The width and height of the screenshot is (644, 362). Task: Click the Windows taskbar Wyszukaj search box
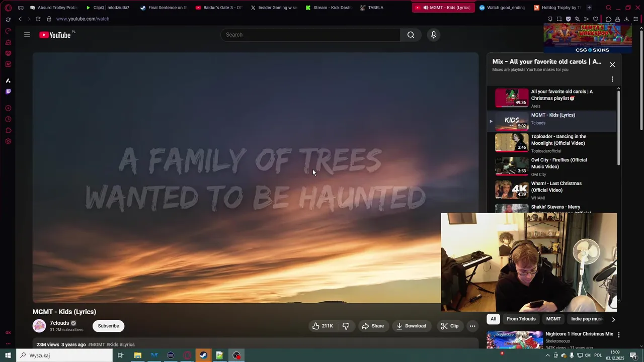coord(64,355)
